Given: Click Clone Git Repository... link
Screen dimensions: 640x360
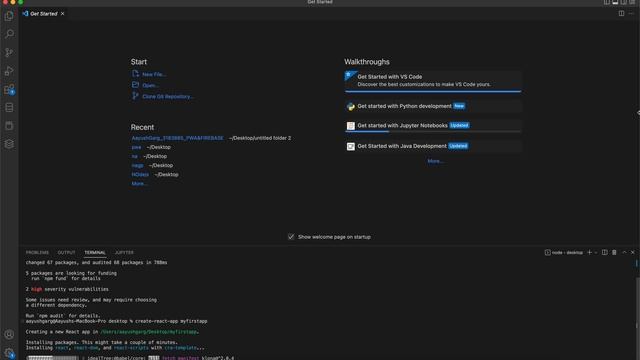Looking at the screenshot, I should tap(168, 97).
